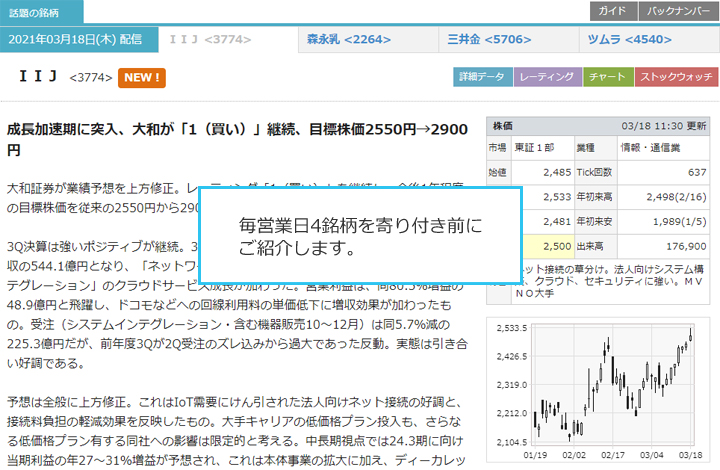The width and height of the screenshot is (720, 470).
Task: Click the highlighted price value 2,500
Action: [557, 246]
